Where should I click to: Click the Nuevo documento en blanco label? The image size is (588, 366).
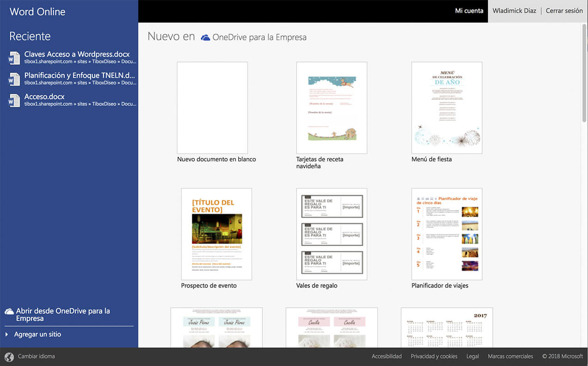pos(217,159)
